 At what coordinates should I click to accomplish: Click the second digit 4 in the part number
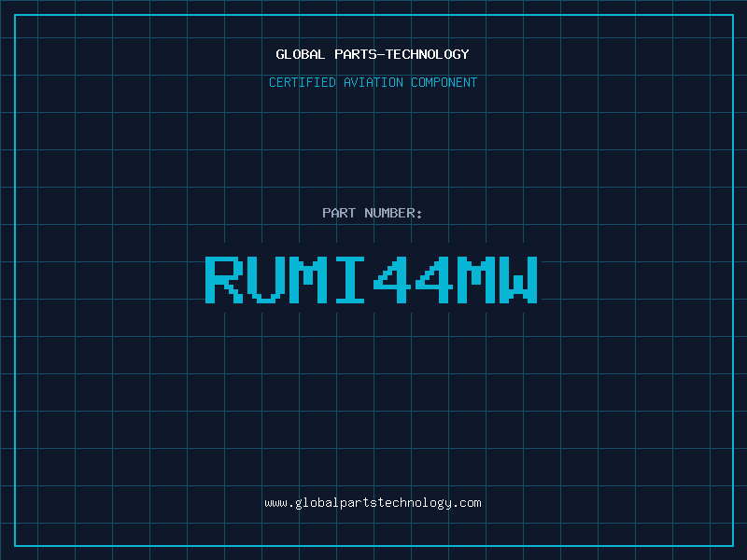pyautogui.click(x=434, y=280)
